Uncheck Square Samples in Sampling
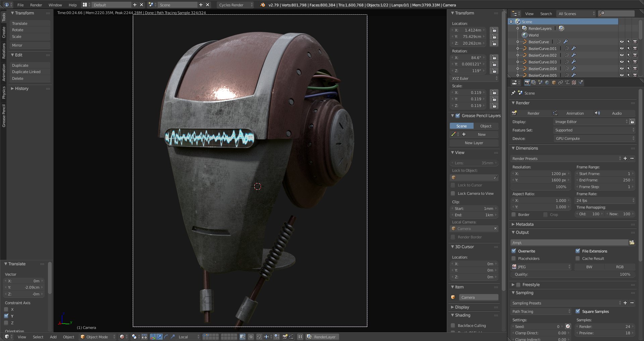Viewport: 644px width, 341px height. point(578,311)
